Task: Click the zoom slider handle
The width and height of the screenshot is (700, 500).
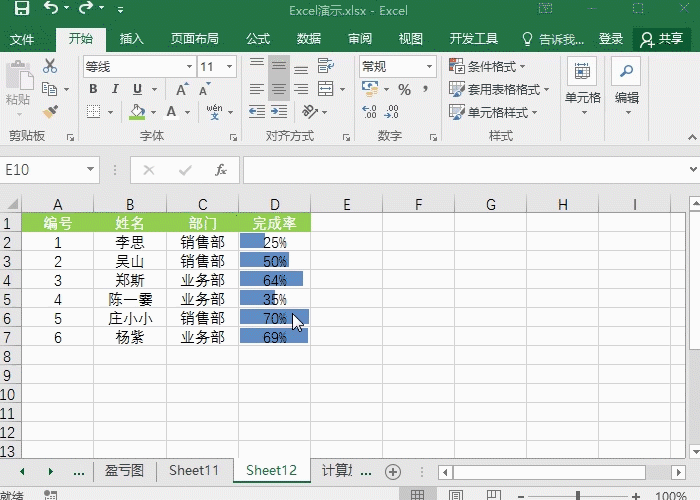Action: (x=578, y=496)
